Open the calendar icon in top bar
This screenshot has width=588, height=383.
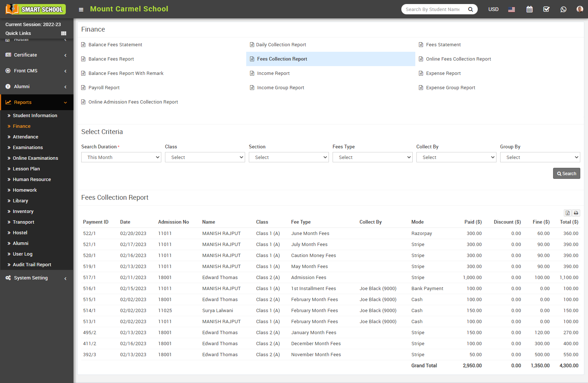529,9
